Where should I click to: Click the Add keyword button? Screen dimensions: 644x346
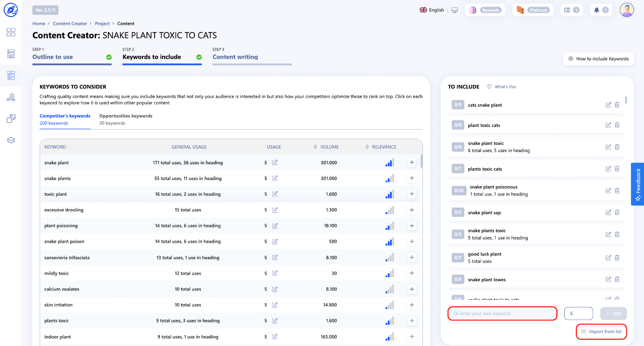613,313
